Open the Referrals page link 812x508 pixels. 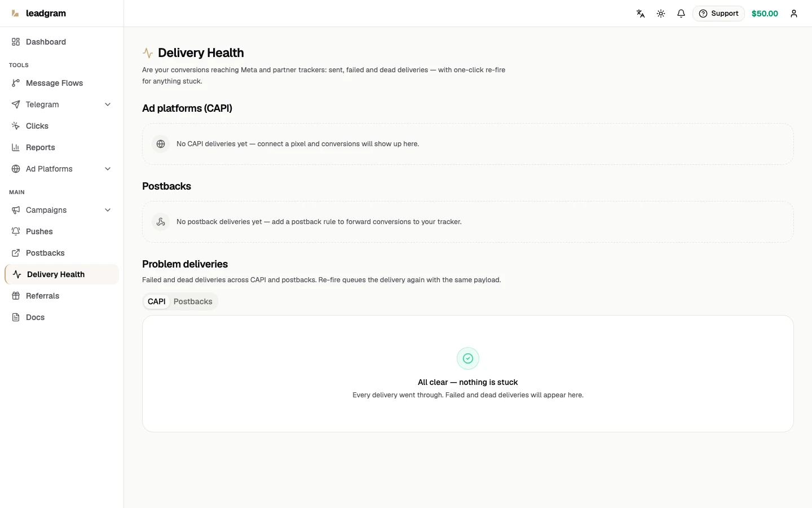[x=62, y=296]
